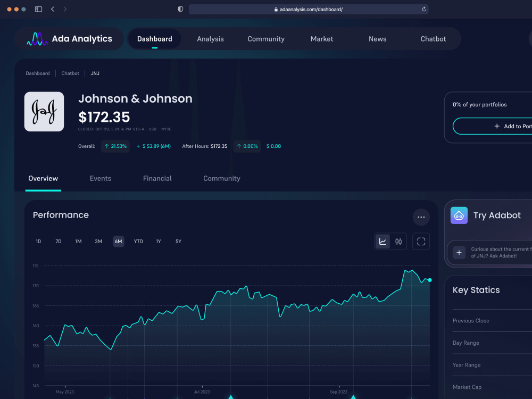Image resolution: width=532 pixels, height=399 pixels.
Task: Switch to the Overview stock tab
Action: pyautogui.click(x=43, y=179)
